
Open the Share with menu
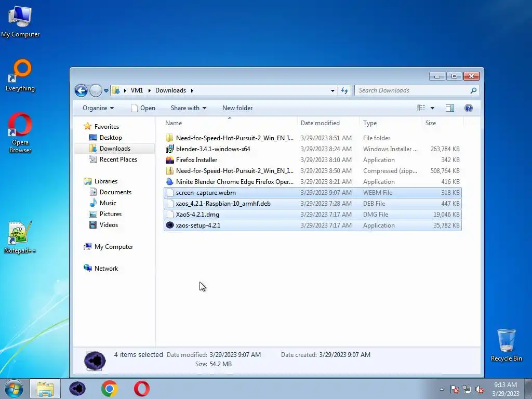coord(188,108)
